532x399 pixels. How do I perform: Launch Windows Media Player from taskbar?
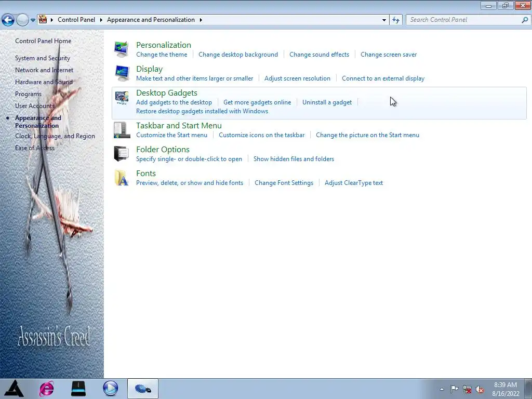pos(110,389)
